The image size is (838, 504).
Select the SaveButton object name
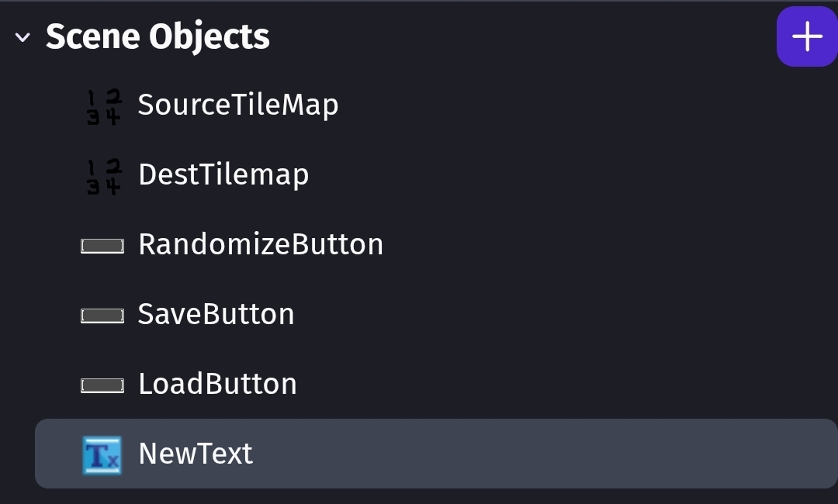216,314
